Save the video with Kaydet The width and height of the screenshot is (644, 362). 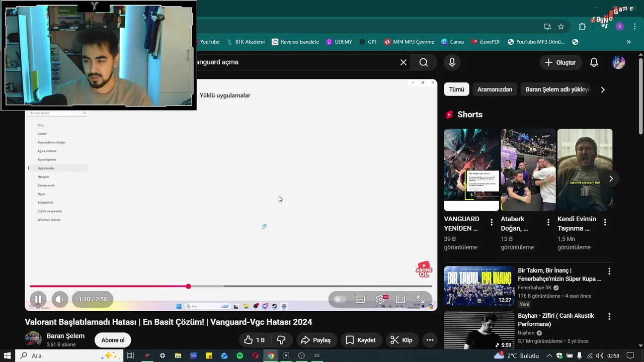[x=360, y=340]
